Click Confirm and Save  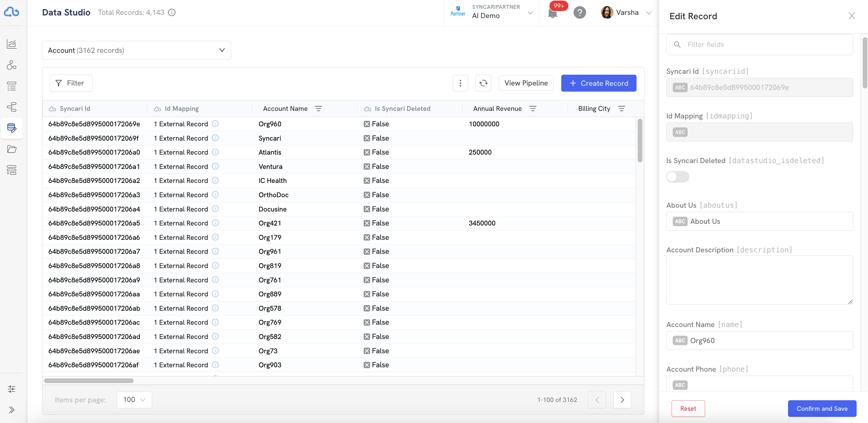click(822, 408)
